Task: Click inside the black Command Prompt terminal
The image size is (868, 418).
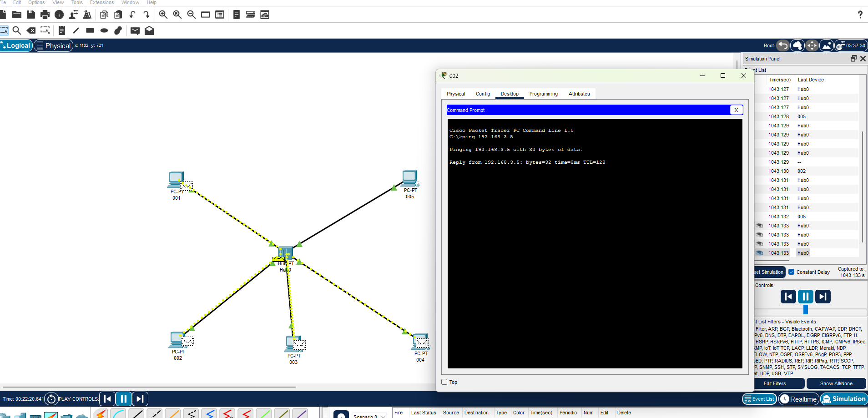Action: 595,243
